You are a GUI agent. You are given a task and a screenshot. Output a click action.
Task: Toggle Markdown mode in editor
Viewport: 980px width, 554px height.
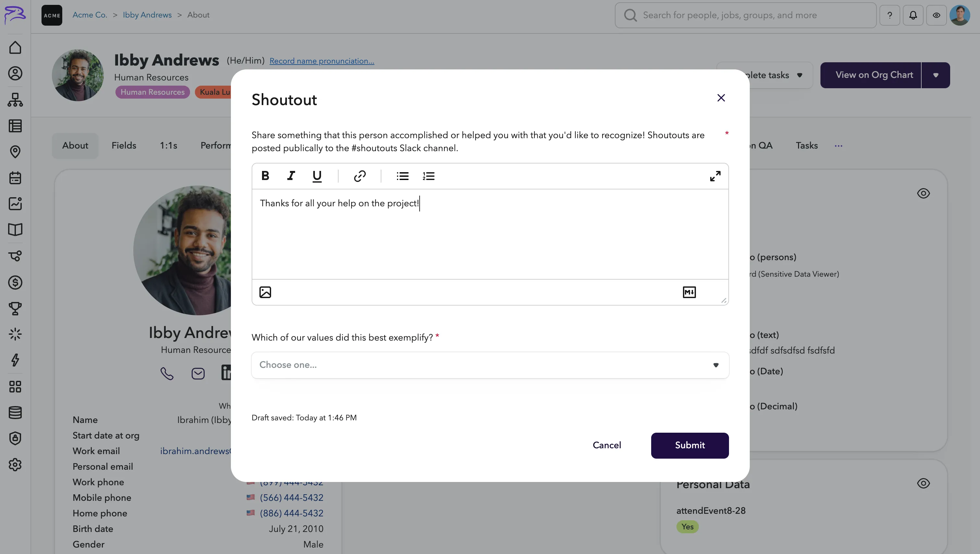[x=689, y=292]
